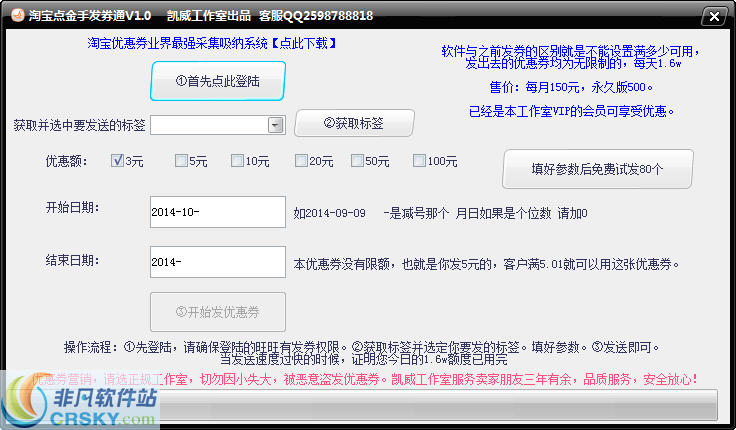The width and height of the screenshot is (736, 430).
Task: Click the app logo icon in title bar
Action: (x=17, y=15)
